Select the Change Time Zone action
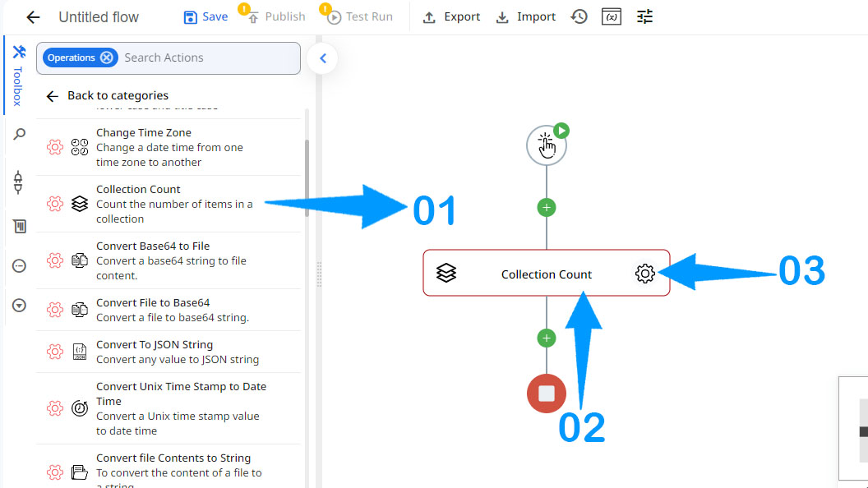 click(169, 147)
